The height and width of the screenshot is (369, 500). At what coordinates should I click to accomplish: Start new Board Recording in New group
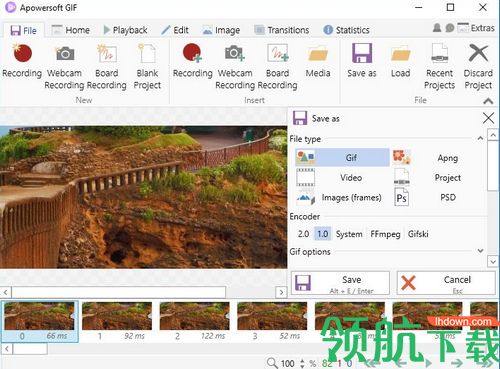[107, 67]
